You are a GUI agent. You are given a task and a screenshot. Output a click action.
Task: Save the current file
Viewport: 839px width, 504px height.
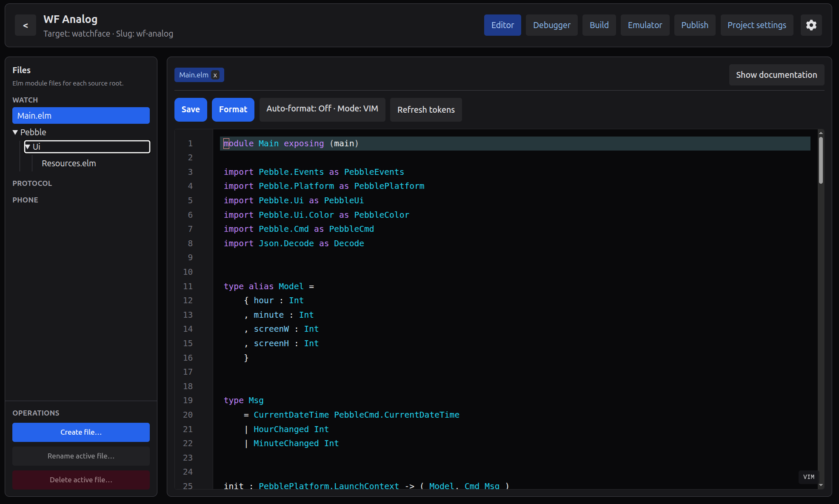[x=190, y=109]
